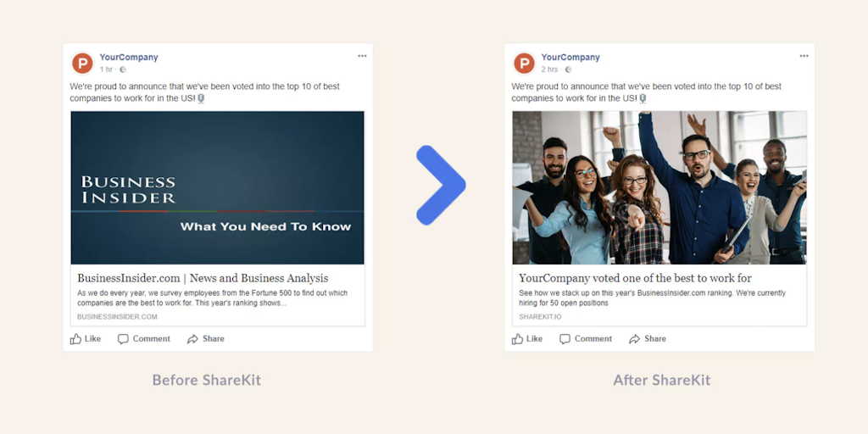868x434 pixels.
Task: Click the description starting 'See how we stack up'
Action: [x=652, y=298]
